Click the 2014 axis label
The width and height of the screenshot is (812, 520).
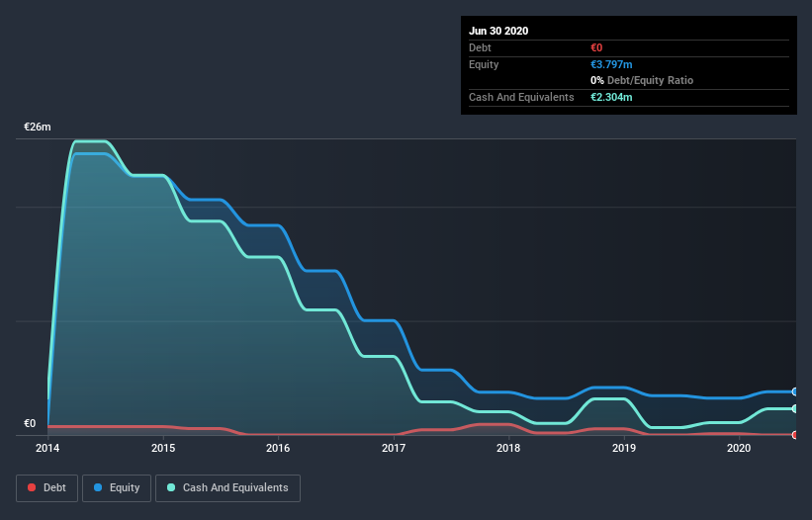pyautogui.click(x=47, y=448)
